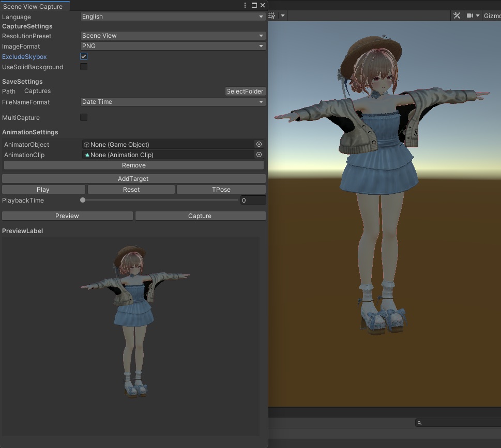The width and height of the screenshot is (501, 448).
Task: Open the Language dropdown showing English
Action: [173, 16]
